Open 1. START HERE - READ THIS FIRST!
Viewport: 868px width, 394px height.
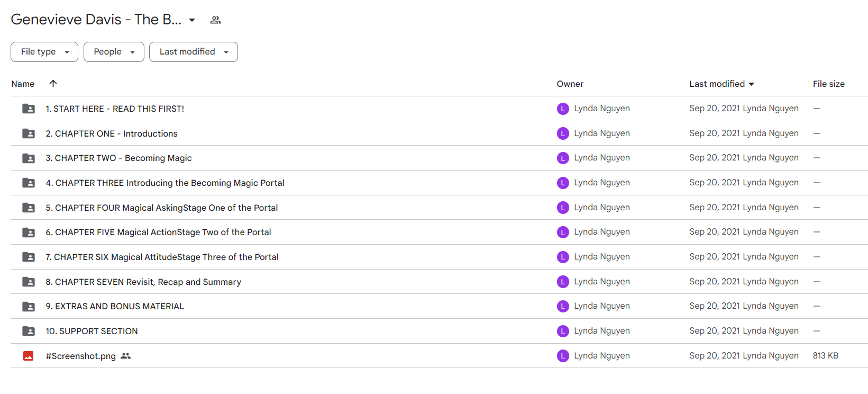coord(115,109)
